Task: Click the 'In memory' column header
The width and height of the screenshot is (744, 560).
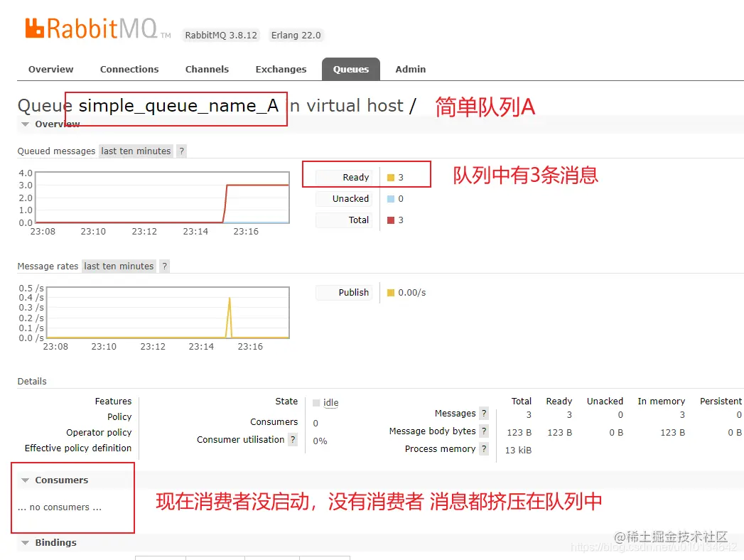Action: pos(662,402)
